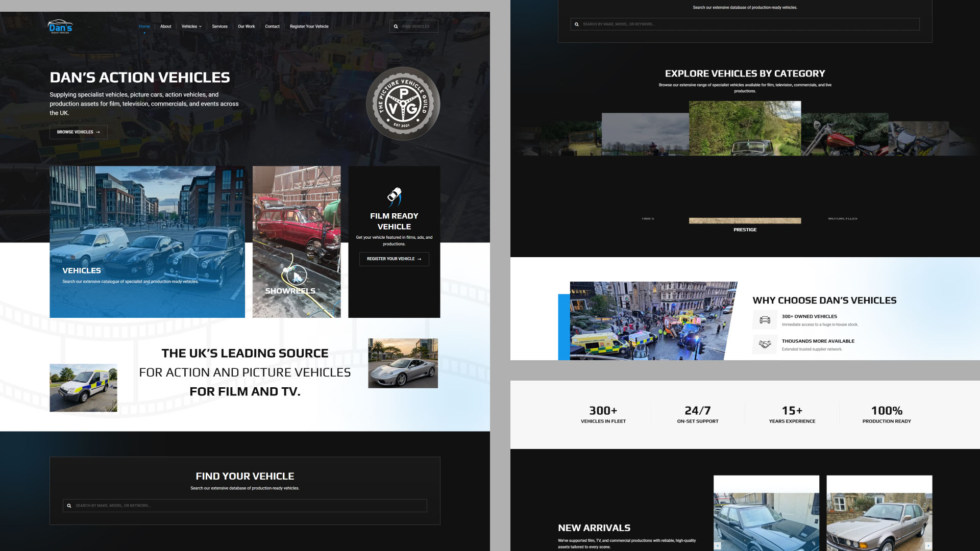Click the New Arrivals previous arrow
This screenshot has width=980, height=551.
click(x=717, y=545)
